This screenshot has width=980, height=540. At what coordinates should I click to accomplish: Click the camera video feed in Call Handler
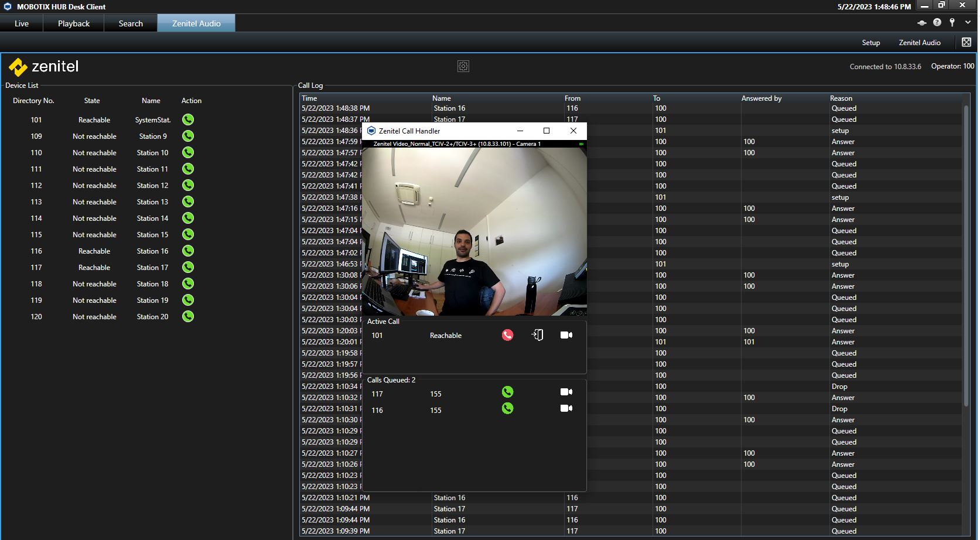pyautogui.click(x=474, y=231)
